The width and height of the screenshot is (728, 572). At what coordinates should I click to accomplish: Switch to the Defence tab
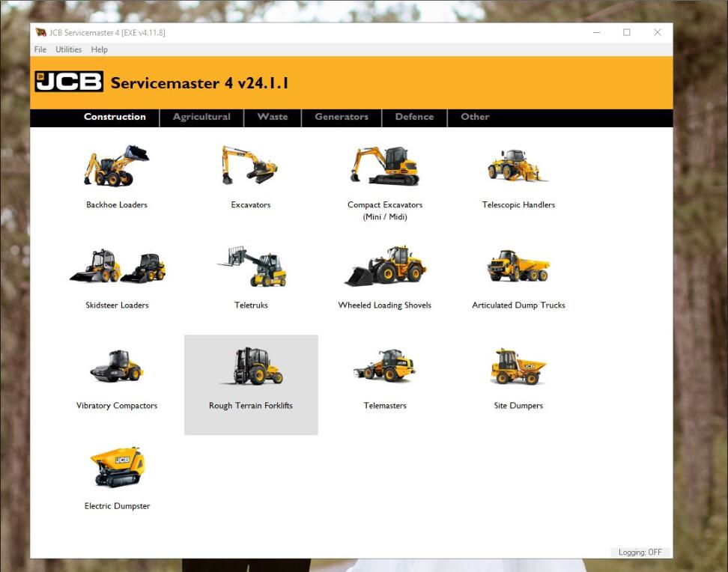[x=415, y=117]
